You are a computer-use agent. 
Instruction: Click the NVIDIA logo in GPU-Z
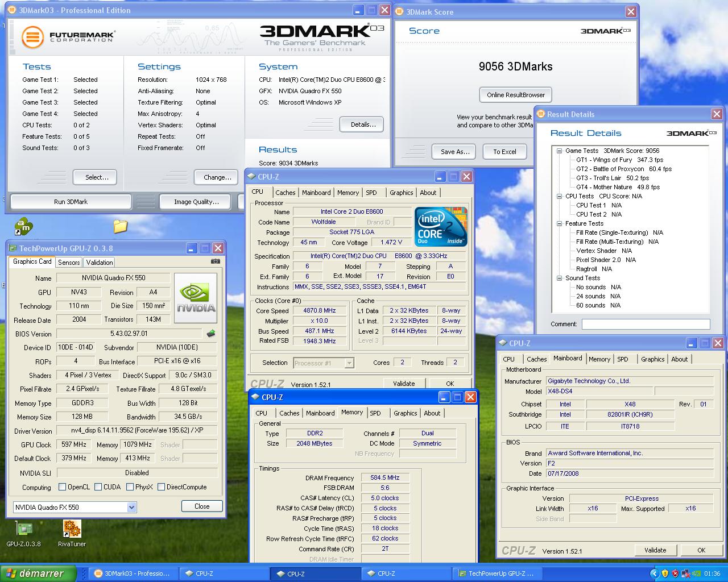pos(196,298)
